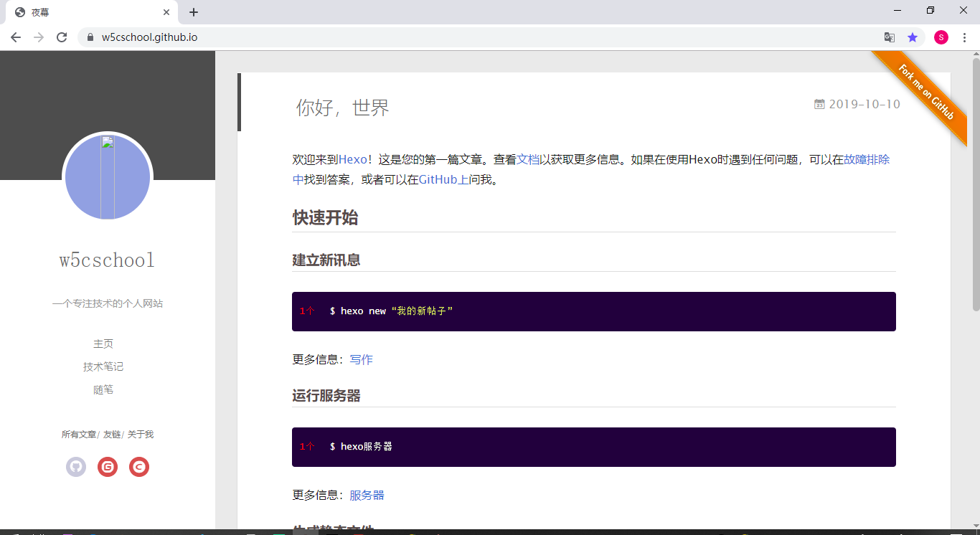Click the calendar icon beside date 2019-10-10
Viewport: 980px width, 535px height.
tap(819, 103)
